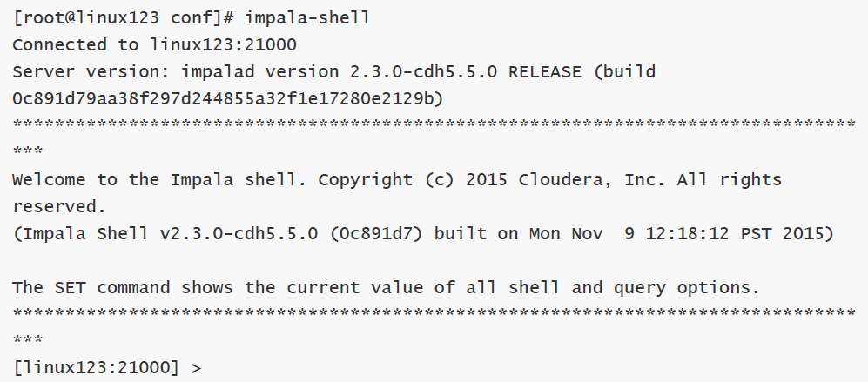Click the build hash 0c891d79aa38f297d244855a32f1e17280e2129b
The image size is (868, 382).
(223, 99)
